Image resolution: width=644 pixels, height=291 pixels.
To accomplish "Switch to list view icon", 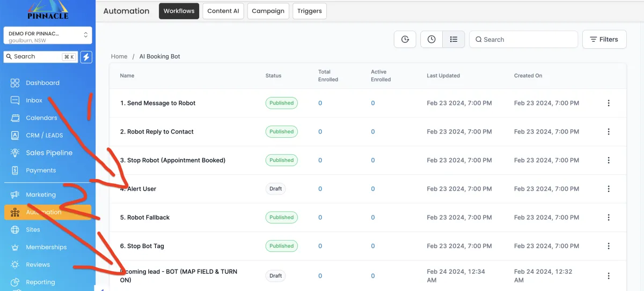I will click(453, 39).
